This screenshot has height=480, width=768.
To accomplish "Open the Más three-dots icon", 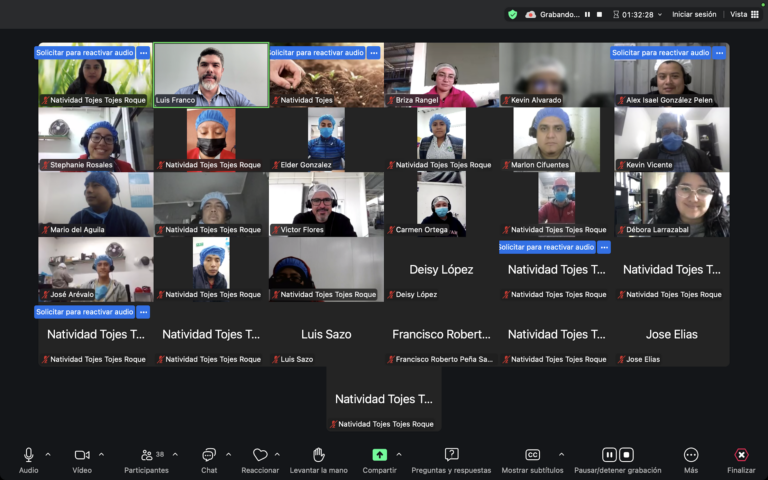I will coord(691,455).
